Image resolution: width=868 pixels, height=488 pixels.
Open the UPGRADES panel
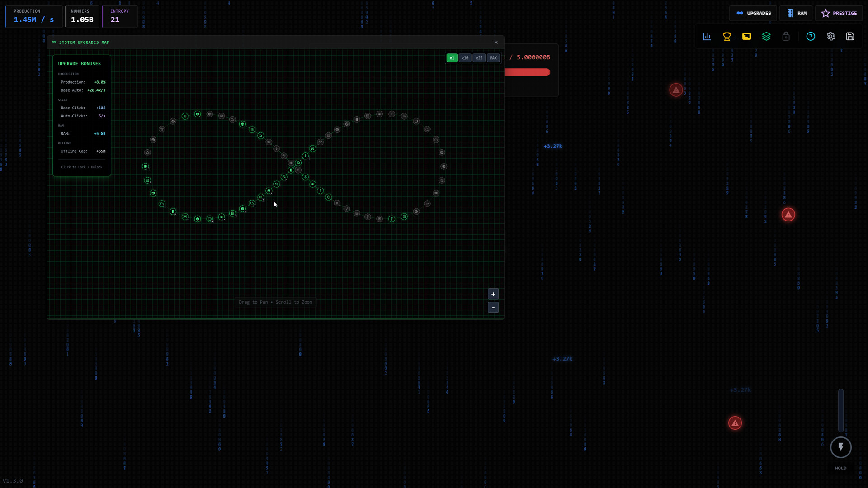point(753,13)
